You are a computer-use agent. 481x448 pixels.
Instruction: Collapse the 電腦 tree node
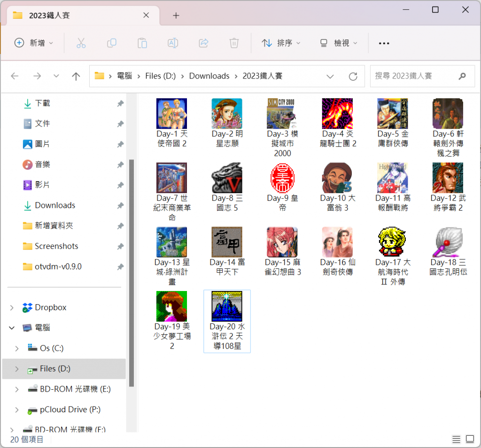(x=12, y=328)
